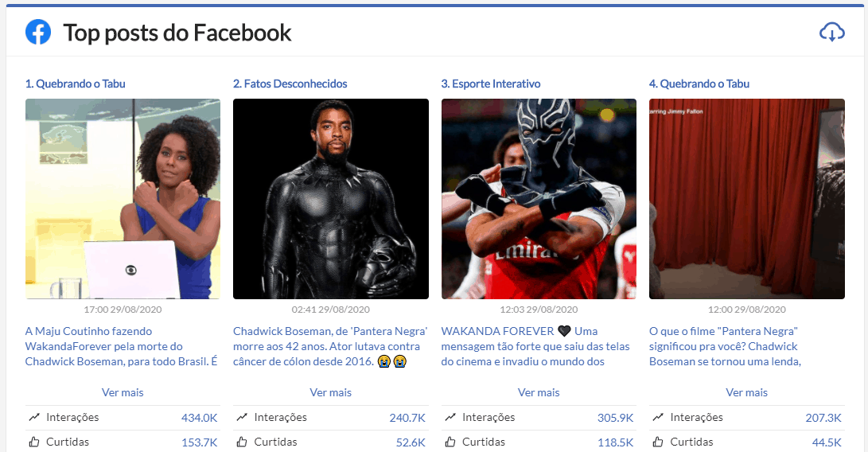Open the 4. Quebrando o Tabu page link
The width and height of the screenshot is (868, 452).
pos(699,84)
